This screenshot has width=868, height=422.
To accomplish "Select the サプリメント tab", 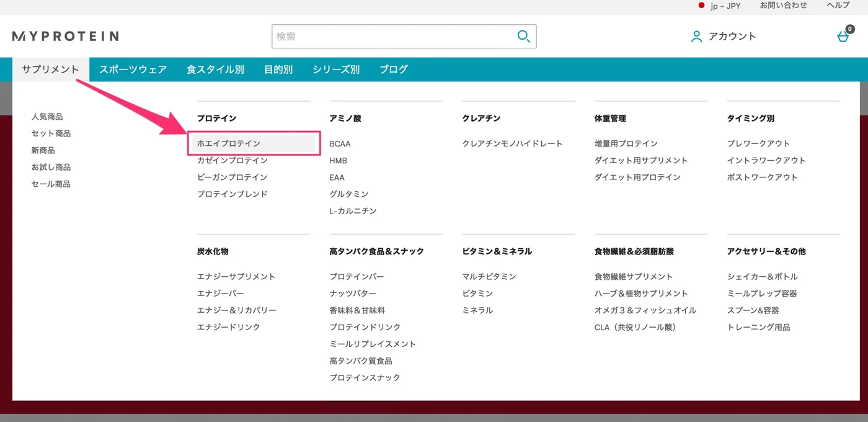I will point(51,70).
